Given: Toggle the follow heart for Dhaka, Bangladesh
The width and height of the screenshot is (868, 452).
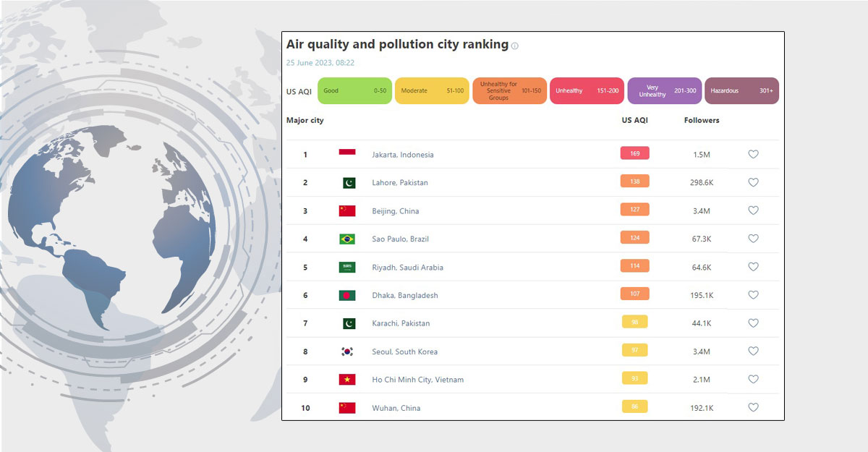Looking at the screenshot, I should pyautogui.click(x=753, y=295).
